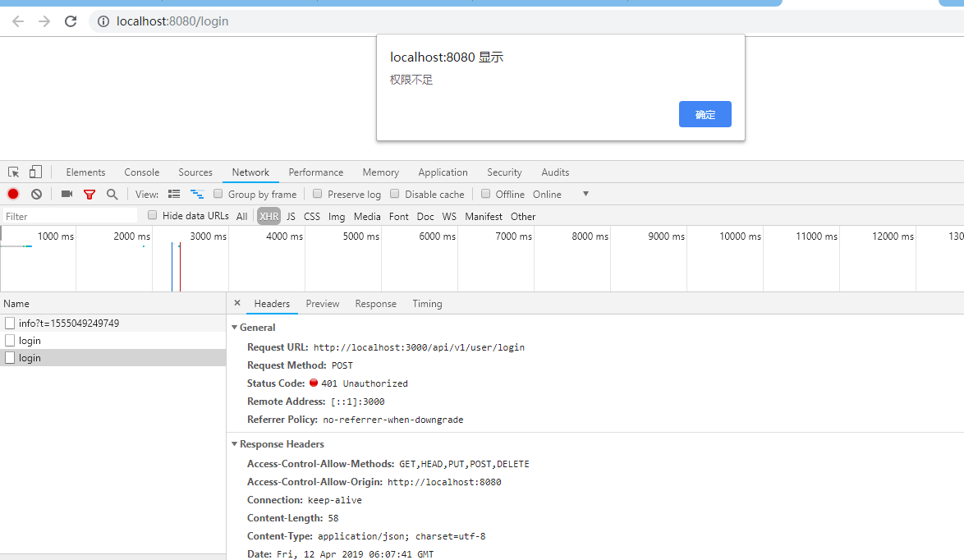Select file icon of info?t=1555049249749 request
This screenshot has width=964, height=560.
10,324
